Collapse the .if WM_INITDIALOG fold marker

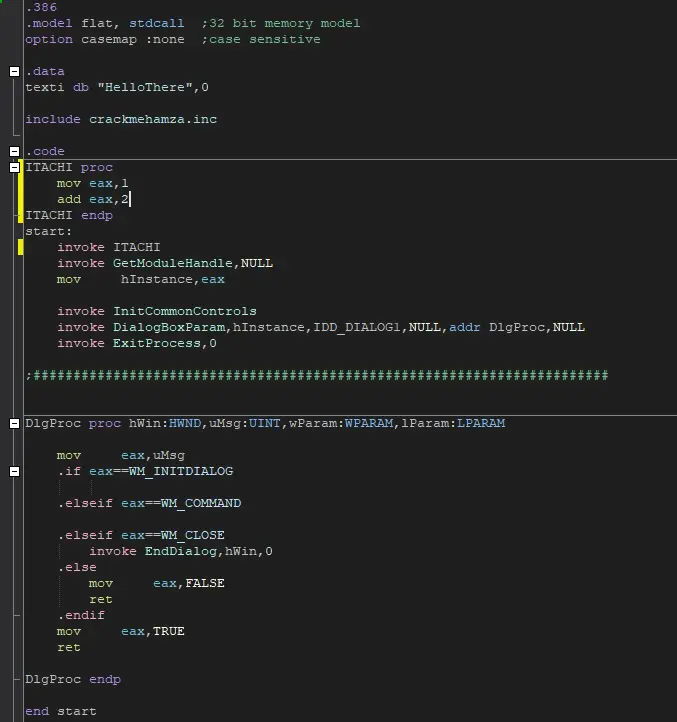click(x=14, y=471)
